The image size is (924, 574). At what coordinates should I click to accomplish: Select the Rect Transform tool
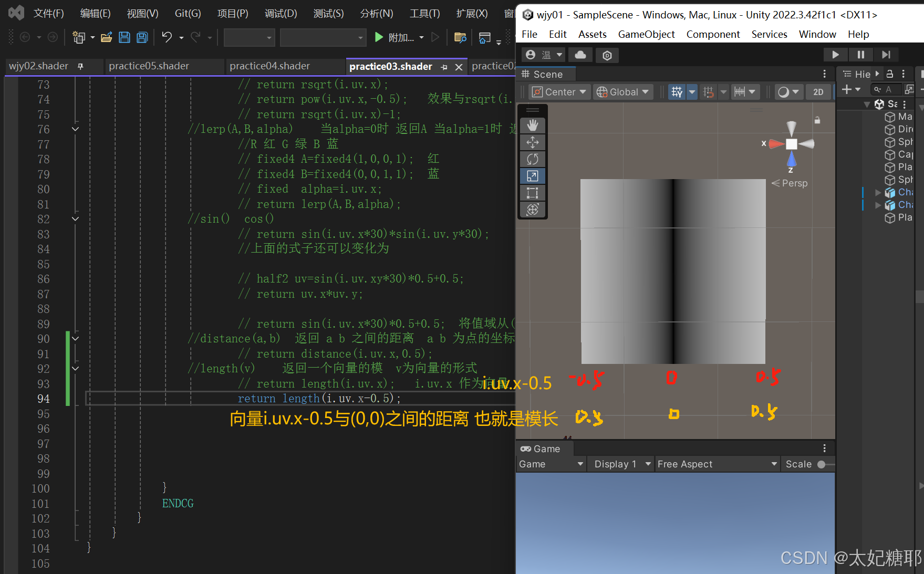click(533, 193)
